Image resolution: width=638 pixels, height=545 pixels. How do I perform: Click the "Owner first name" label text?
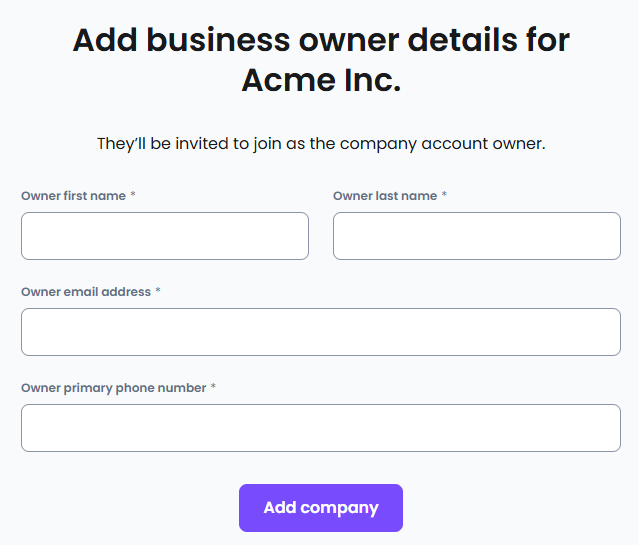point(73,196)
